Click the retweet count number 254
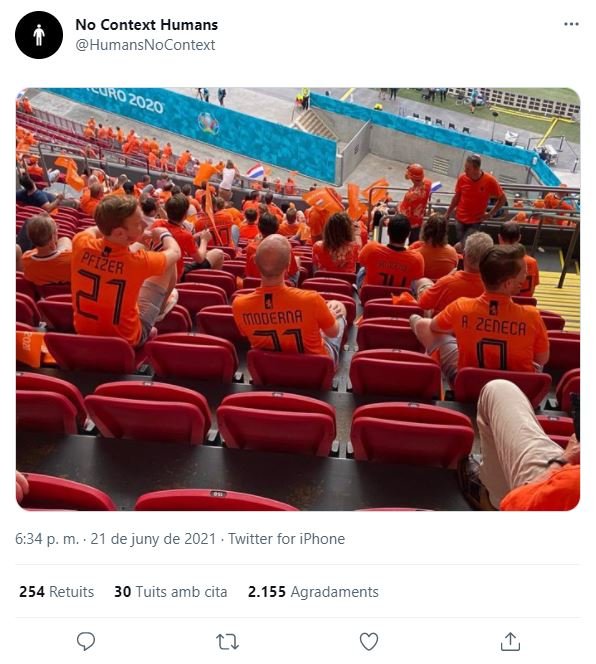This screenshot has width=596, height=664. pyautogui.click(x=32, y=592)
